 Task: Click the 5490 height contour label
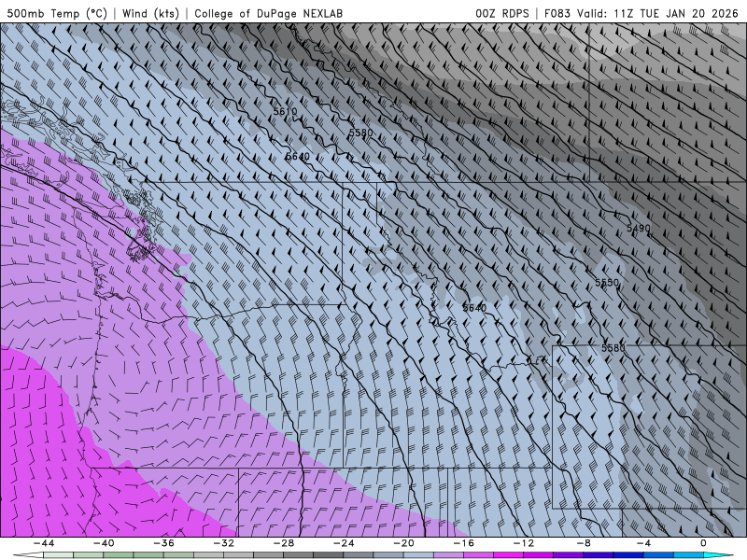pos(639,228)
